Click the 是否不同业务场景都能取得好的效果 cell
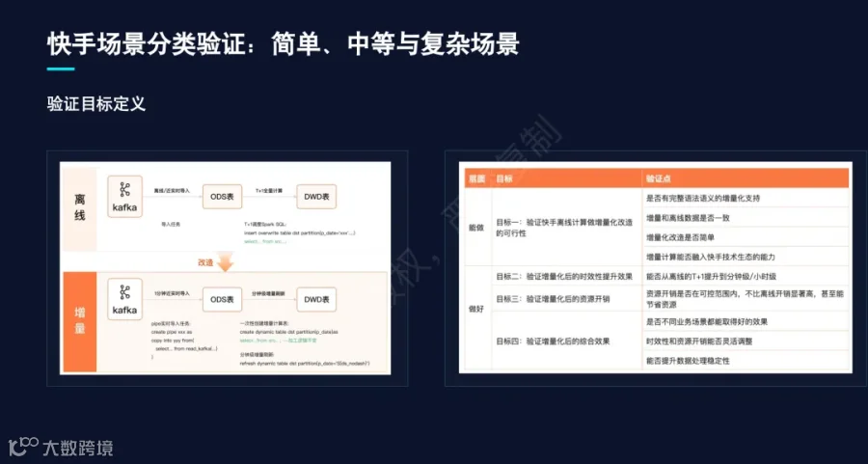The image size is (868, 464). pyautogui.click(x=746, y=321)
